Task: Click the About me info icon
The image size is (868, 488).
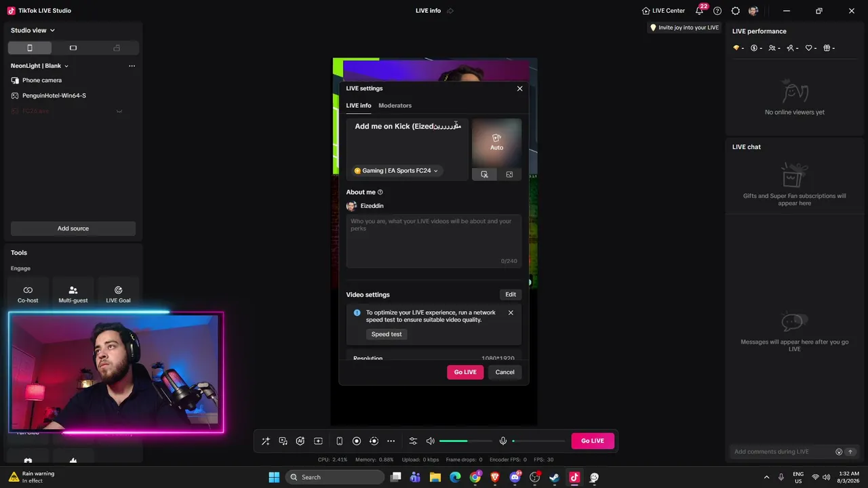Action: [x=380, y=192]
